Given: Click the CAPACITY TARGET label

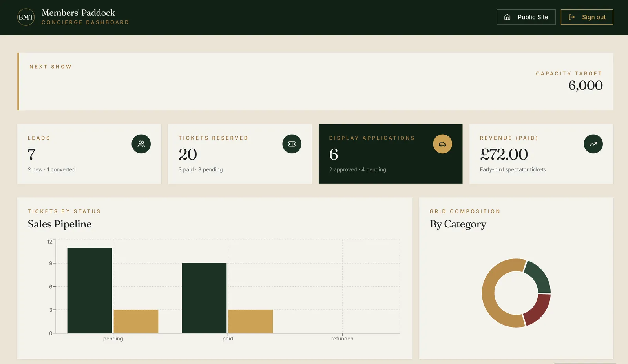Looking at the screenshot, I should (x=569, y=74).
